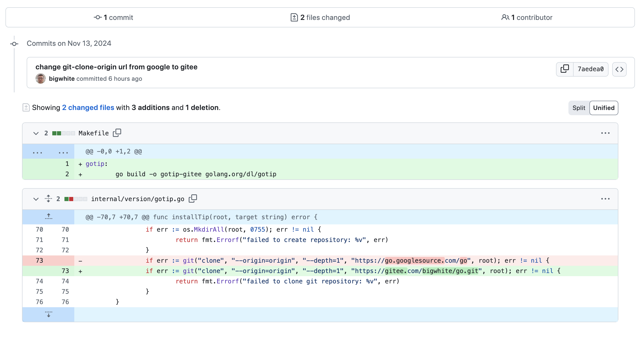Open bigwhite author link
Screen dimensions: 644x338
click(62, 79)
